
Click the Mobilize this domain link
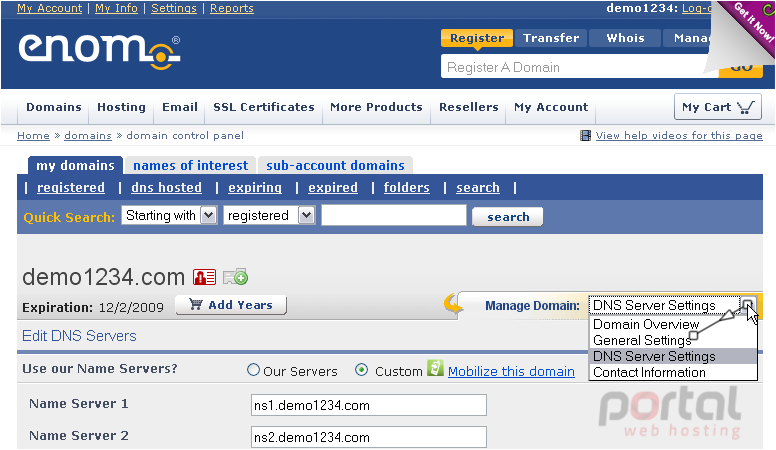tap(511, 371)
